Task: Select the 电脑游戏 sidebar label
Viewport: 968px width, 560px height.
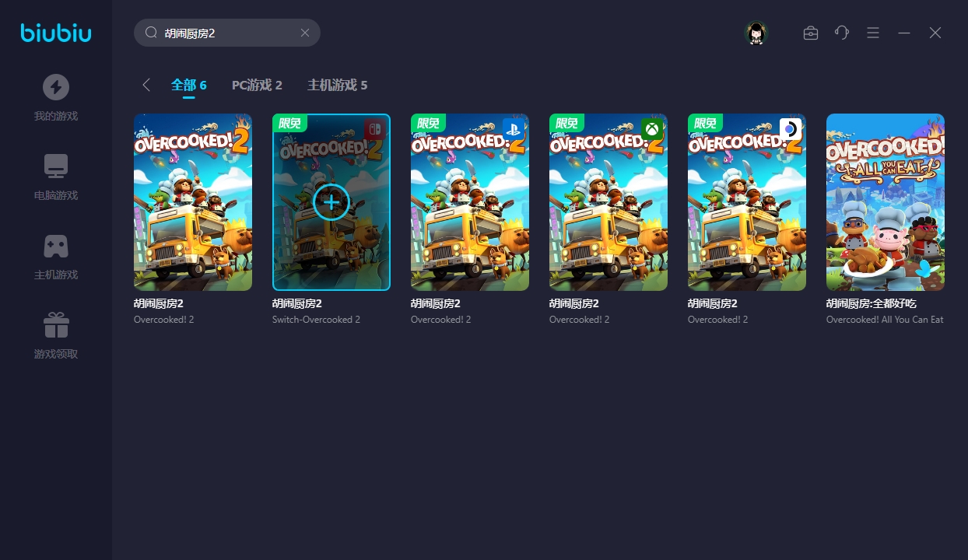Action: pyautogui.click(x=56, y=196)
